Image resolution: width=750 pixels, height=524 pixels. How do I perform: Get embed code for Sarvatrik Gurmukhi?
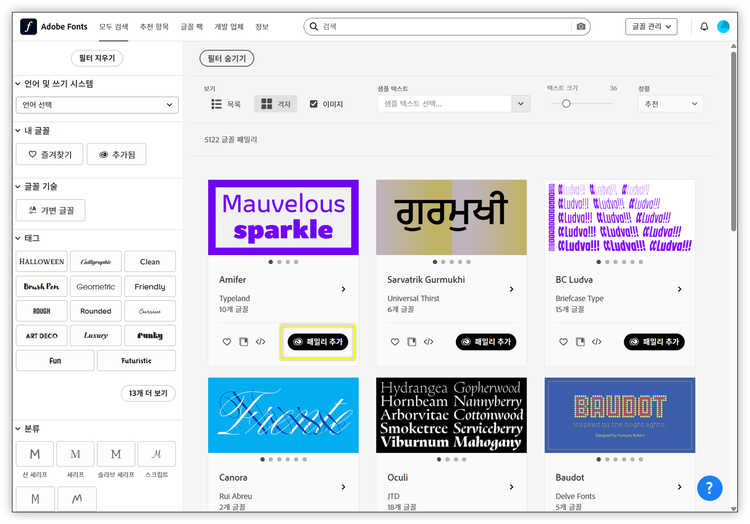429,342
